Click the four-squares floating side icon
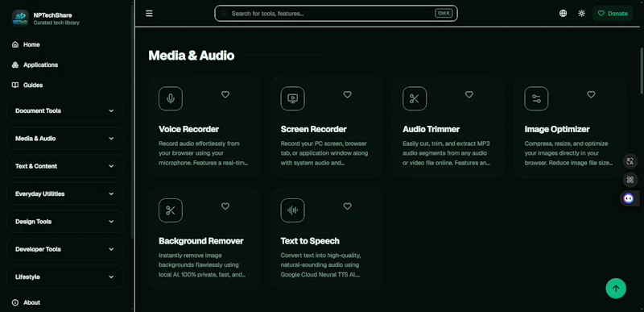Screen dimensions: 644x312 [630, 180]
